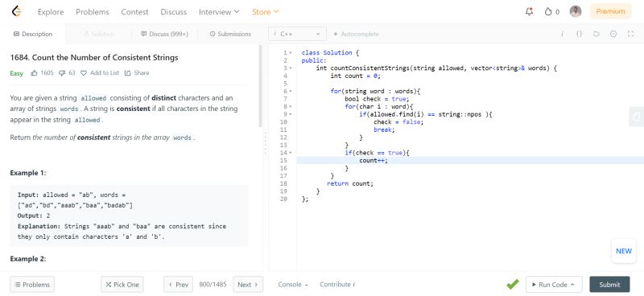The width and height of the screenshot is (644, 296).
Task: Expand the Console panel
Action: coord(293,285)
